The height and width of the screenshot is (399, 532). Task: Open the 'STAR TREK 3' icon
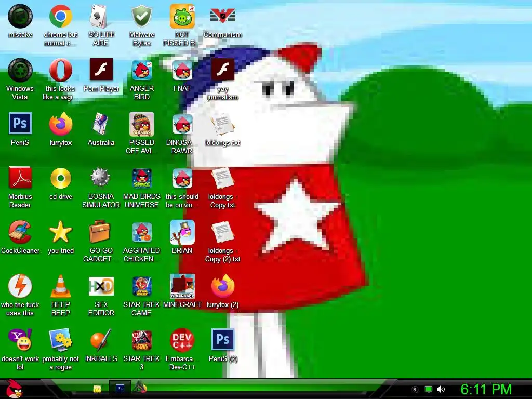pos(141,340)
